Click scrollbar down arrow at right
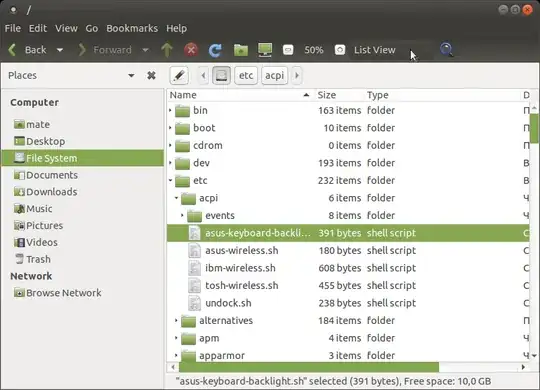The width and height of the screenshot is (540, 390). (534, 356)
